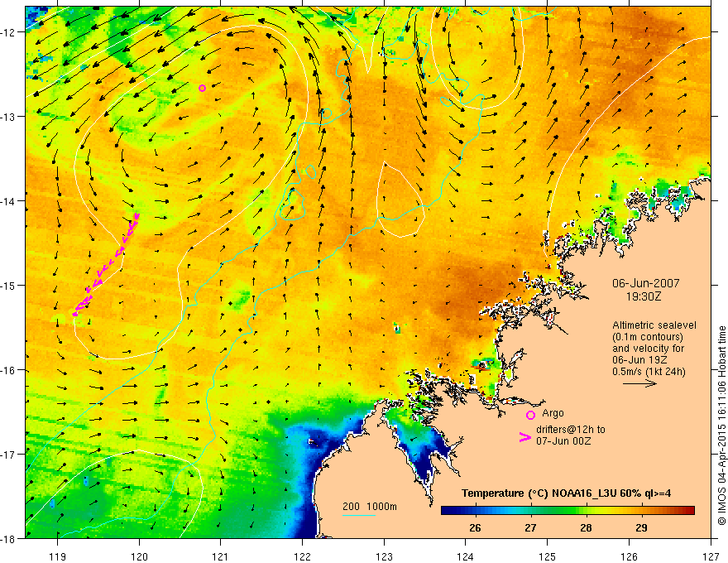
Task: Click the latitude label -18
Action: 9,538
